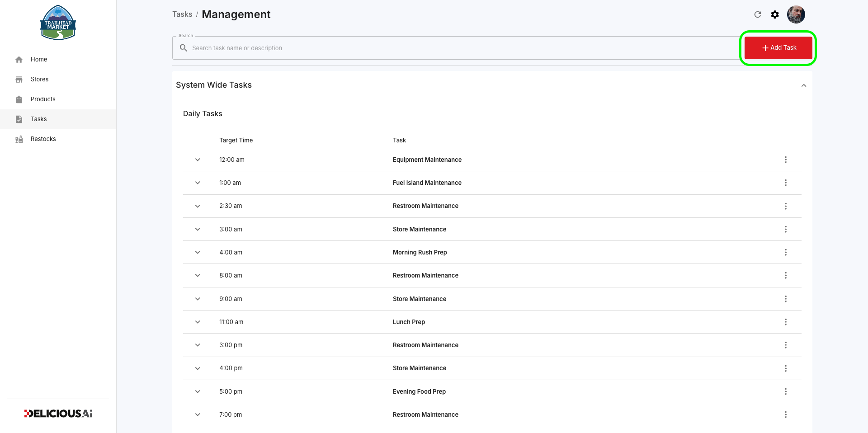
Task: Expand the 4:00 pm Store Maintenance row
Action: click(198, 368)
